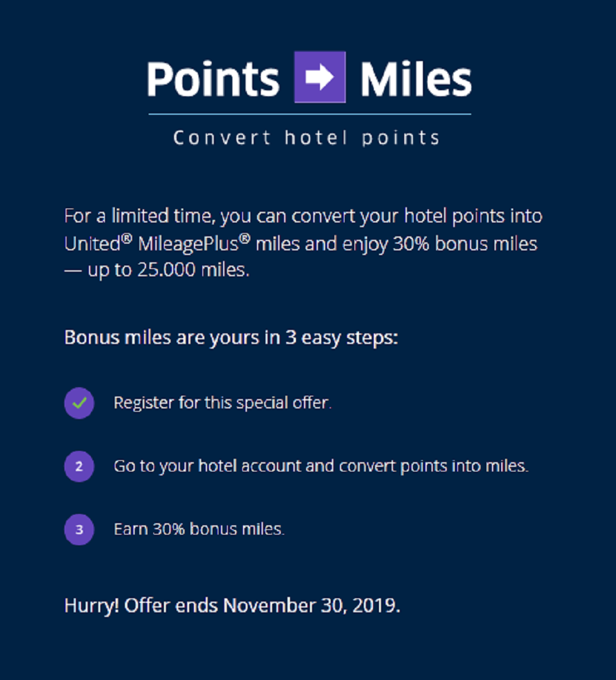Image resolution: width=616 pixels, height=680 pixels.
Task: Click the "Earn 30% bonus miles." step
Action: point(199,529)
